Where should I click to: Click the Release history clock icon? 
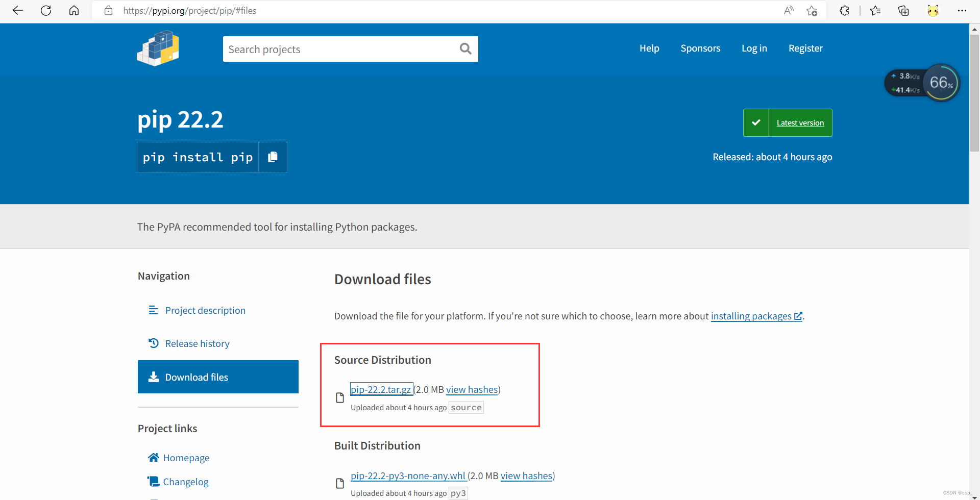tap(154, 343)
